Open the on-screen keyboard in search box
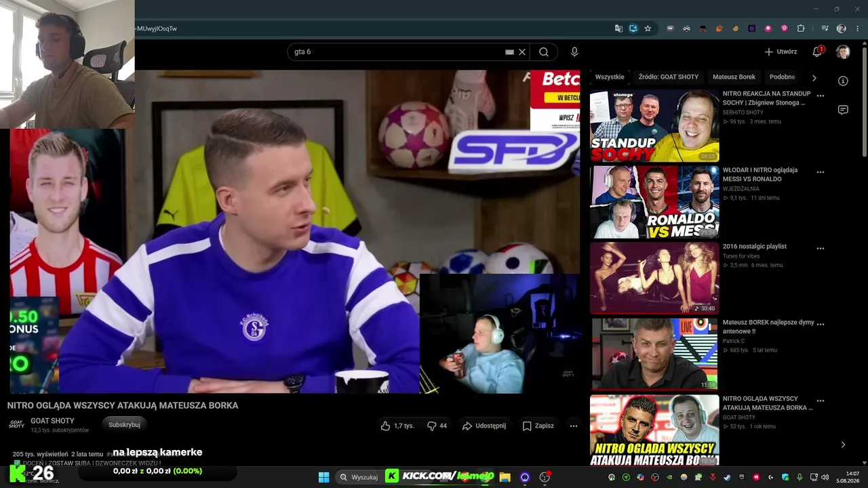The height and width of the screenshot is (488, 868). click(x=509, y=52)
